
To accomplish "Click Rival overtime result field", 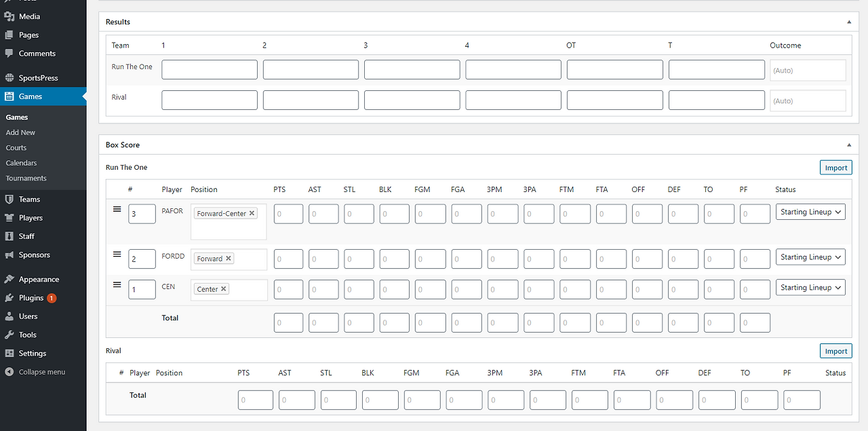I will point(615,100).
